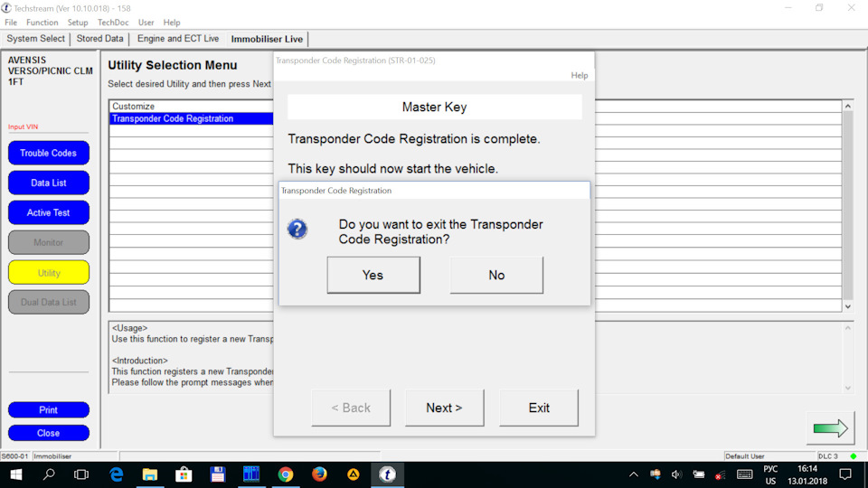The height and width of the screenshot is (488, 868).
Task: Click the battery tray icon
Action: point(699,474)
